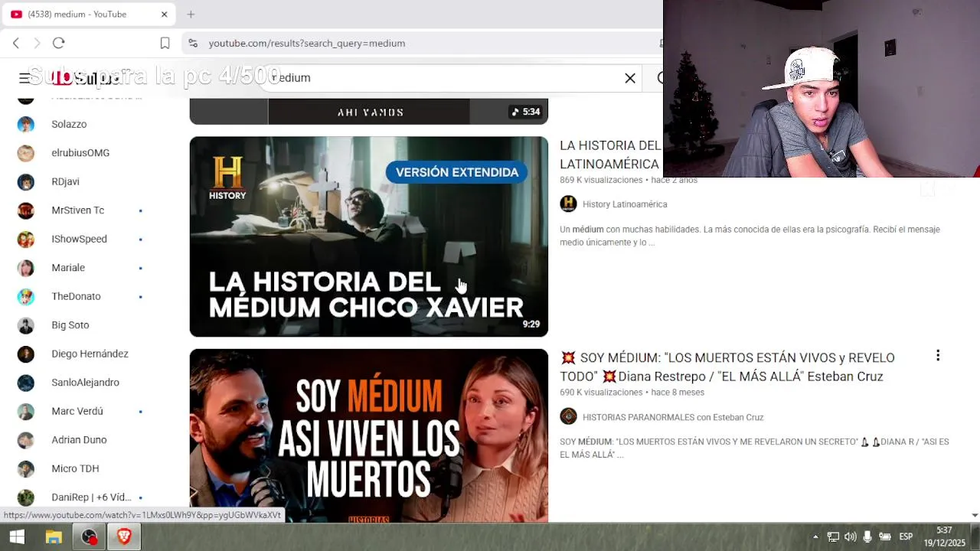980x551 pixels.
Task: Click the scrollbar down arrow
Action: point(975,516)
